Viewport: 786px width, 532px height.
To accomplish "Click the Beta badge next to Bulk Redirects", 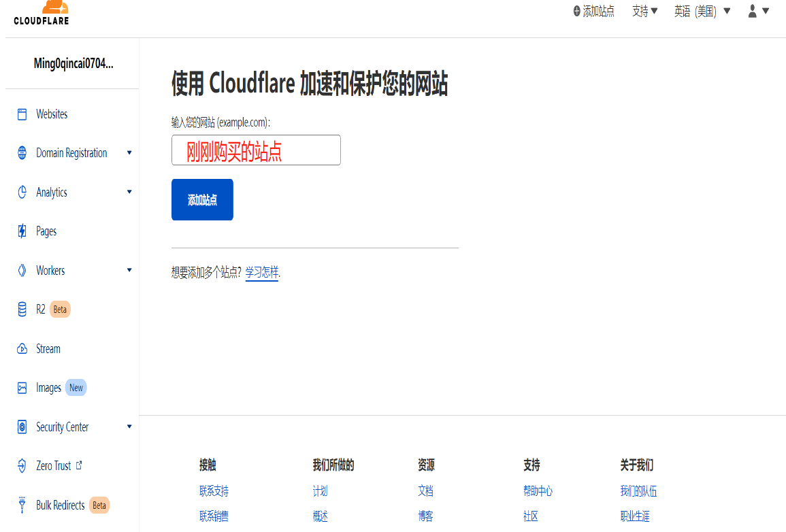I will 99,505.
